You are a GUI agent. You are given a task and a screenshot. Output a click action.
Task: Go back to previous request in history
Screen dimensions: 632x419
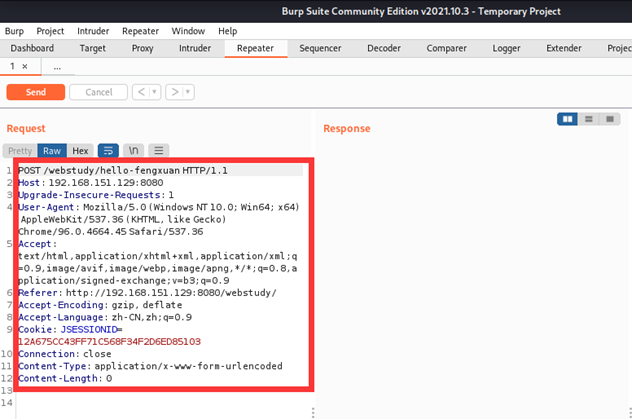pos(141,92)
